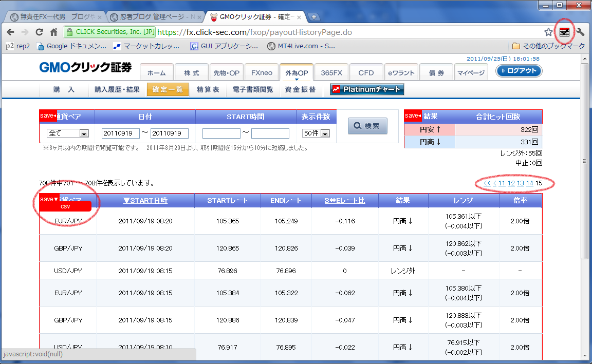The width and height of the screenshot is (592, 364).
Task: Click the address bar URL
Action: (x=254, y=32)
